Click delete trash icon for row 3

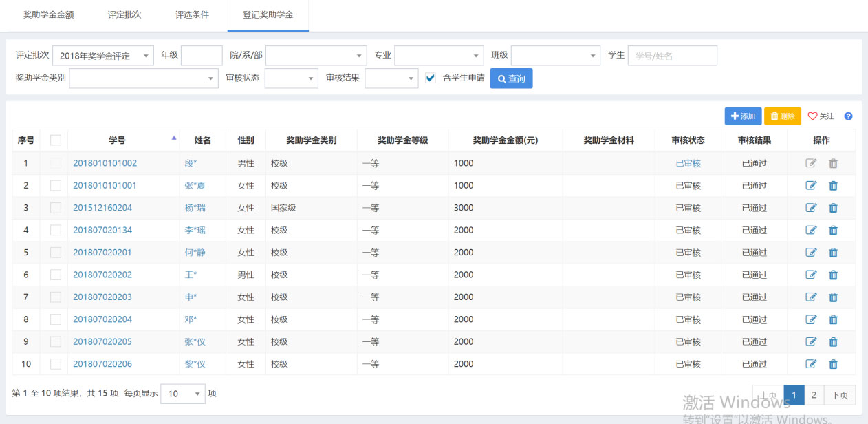tap(833, 208)
